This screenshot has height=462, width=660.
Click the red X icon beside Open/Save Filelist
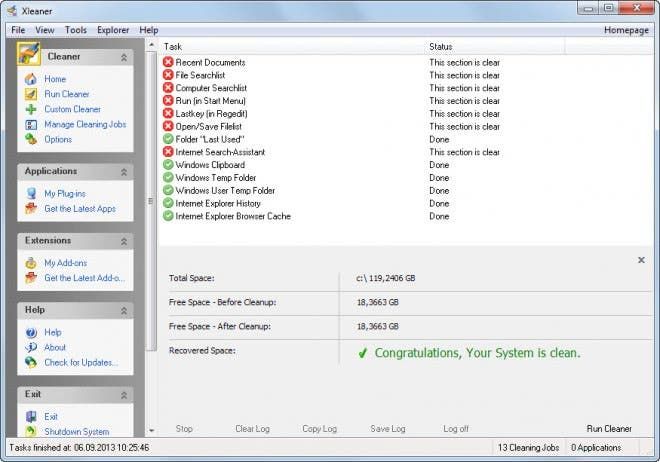[x=168, y=126]
